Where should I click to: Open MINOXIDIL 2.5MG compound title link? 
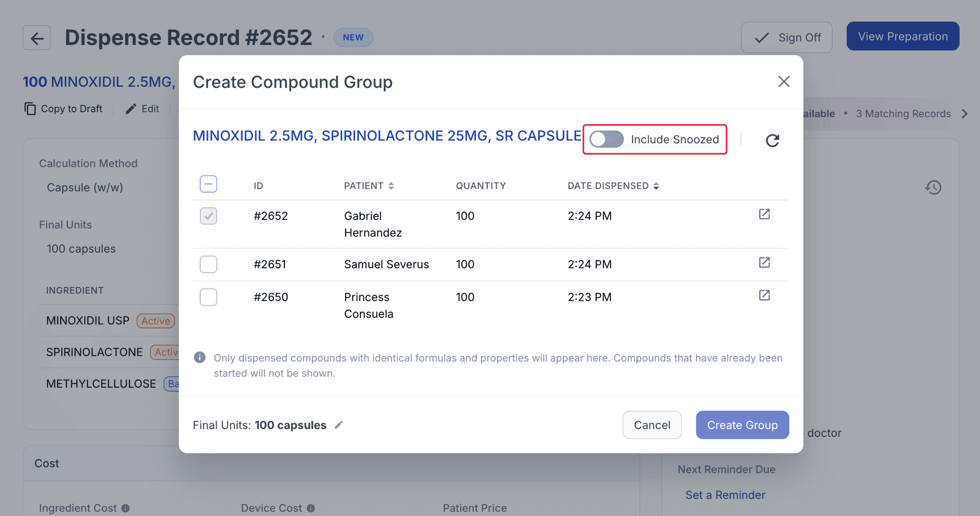point(387,136)
